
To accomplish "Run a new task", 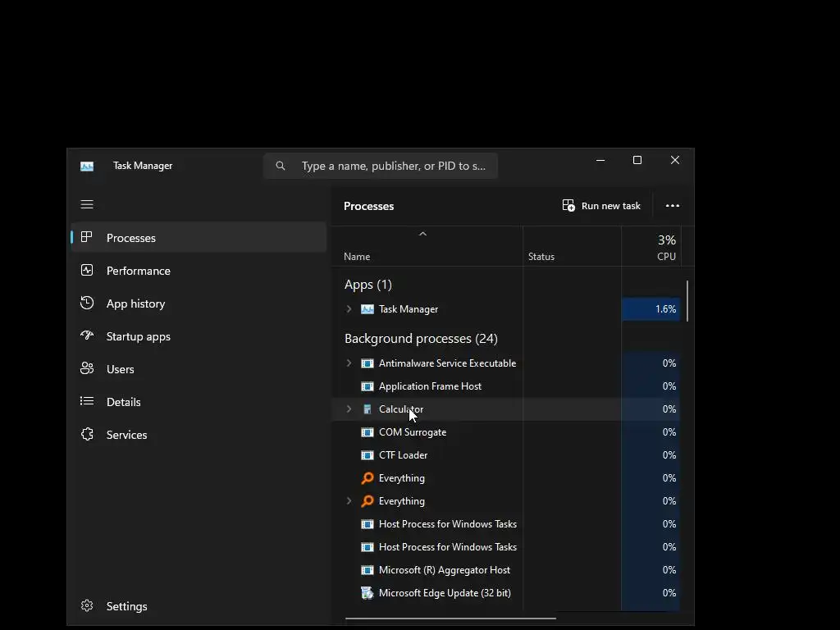I will [601, 206].
